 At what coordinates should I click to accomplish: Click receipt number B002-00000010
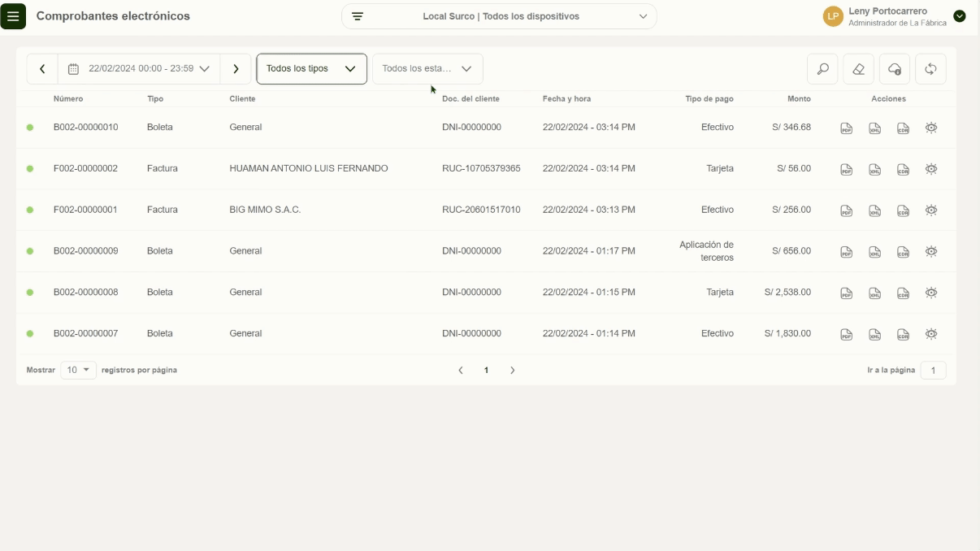[x=85, y=127]
